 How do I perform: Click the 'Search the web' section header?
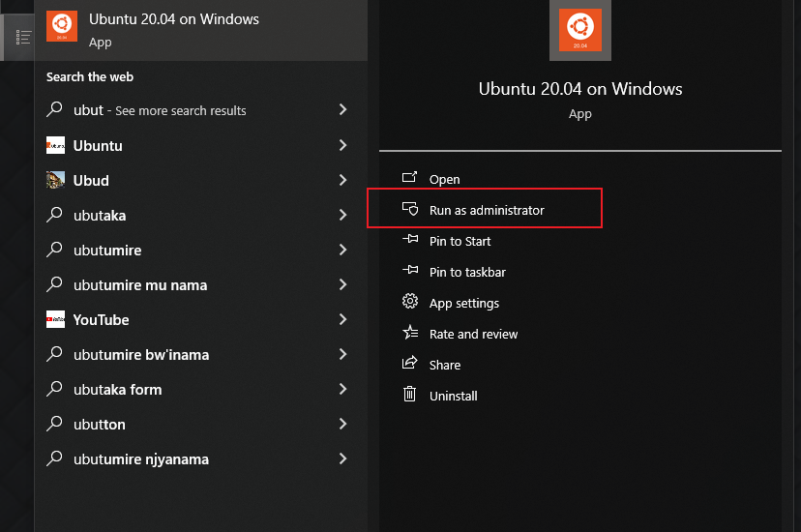[x=90, y=77]
